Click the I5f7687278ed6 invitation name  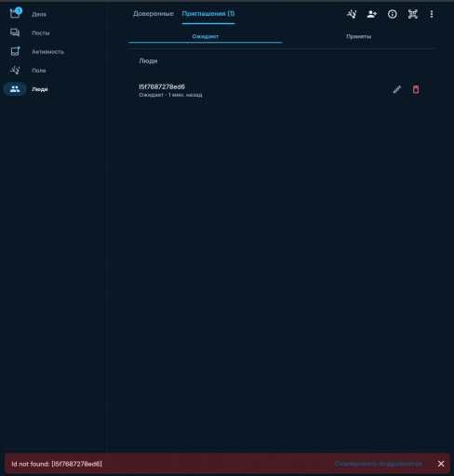162,86
